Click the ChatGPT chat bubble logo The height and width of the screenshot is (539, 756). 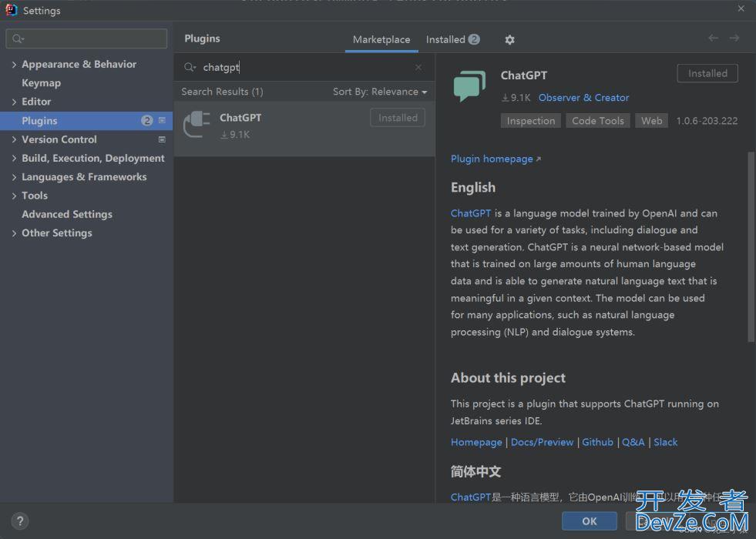pyautogui.click(x=469, y=85)
